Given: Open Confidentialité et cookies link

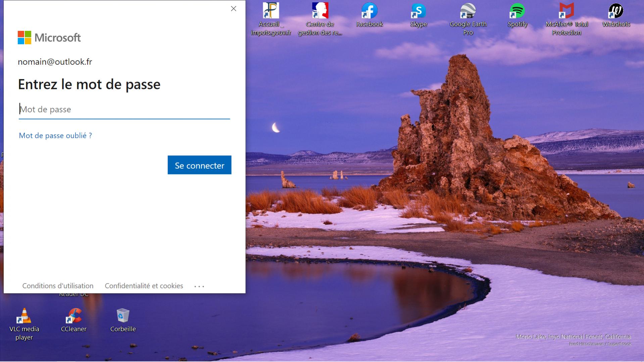Looking at the screenshot, I should click(144, 286).
